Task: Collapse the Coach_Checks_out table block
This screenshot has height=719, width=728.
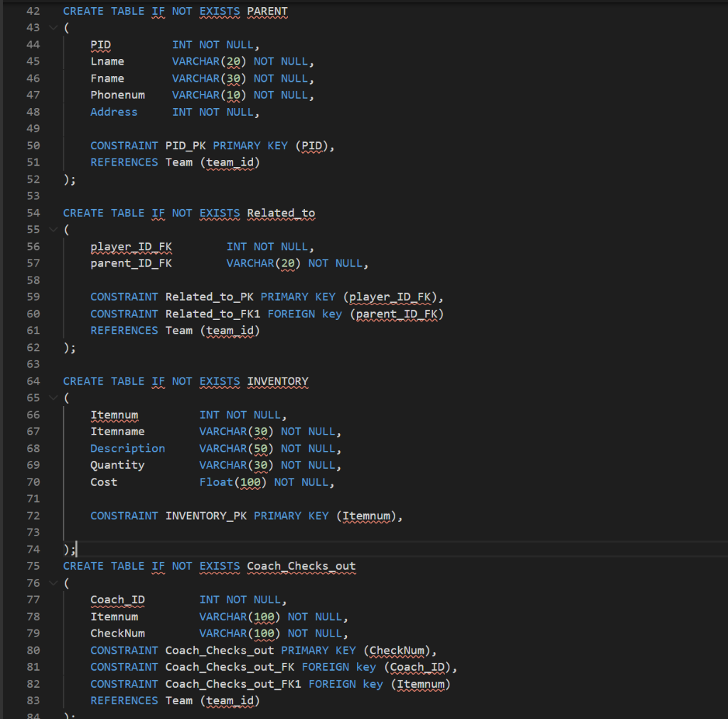Action: pyautogui.click(x=53, y=582)
